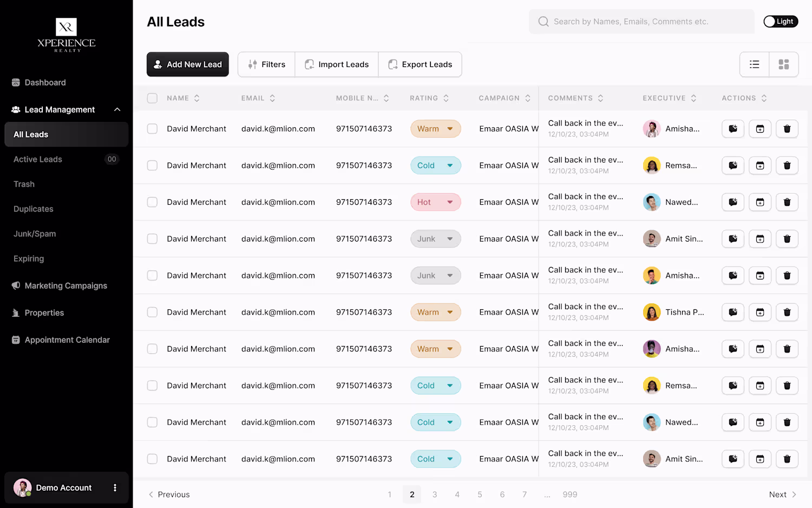This screenshot has height=508, width=812.
Task: Click the trash icon in Tishna P's row
Action: 787,312
